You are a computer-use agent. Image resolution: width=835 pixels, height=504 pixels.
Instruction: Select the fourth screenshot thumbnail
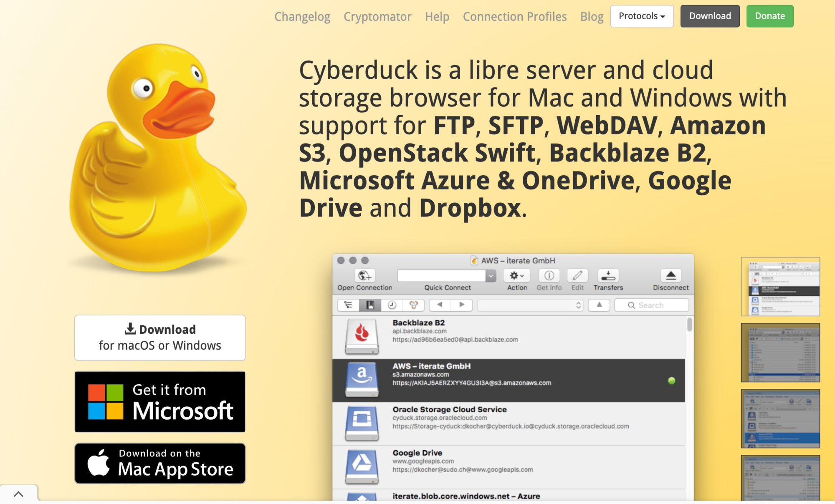pyautogui.click(x=780, y=478)
